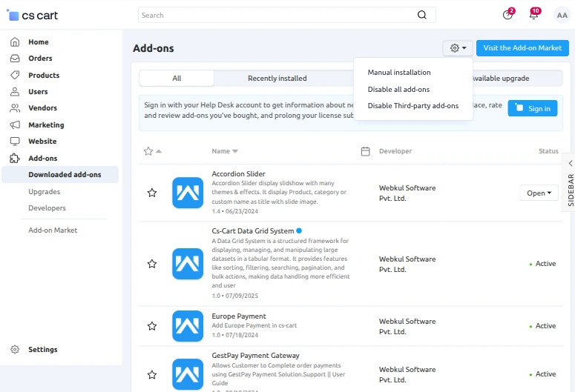Click the AA user avatar

[x=562, y=15]
